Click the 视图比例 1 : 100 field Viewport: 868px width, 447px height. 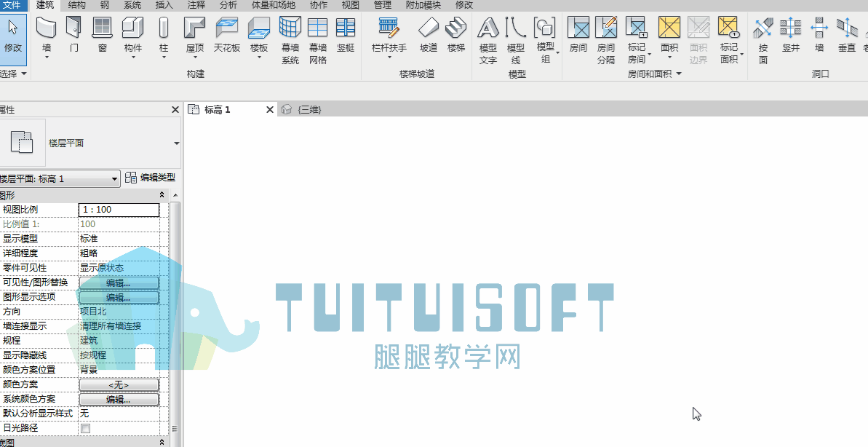click(x=119, y=210)
